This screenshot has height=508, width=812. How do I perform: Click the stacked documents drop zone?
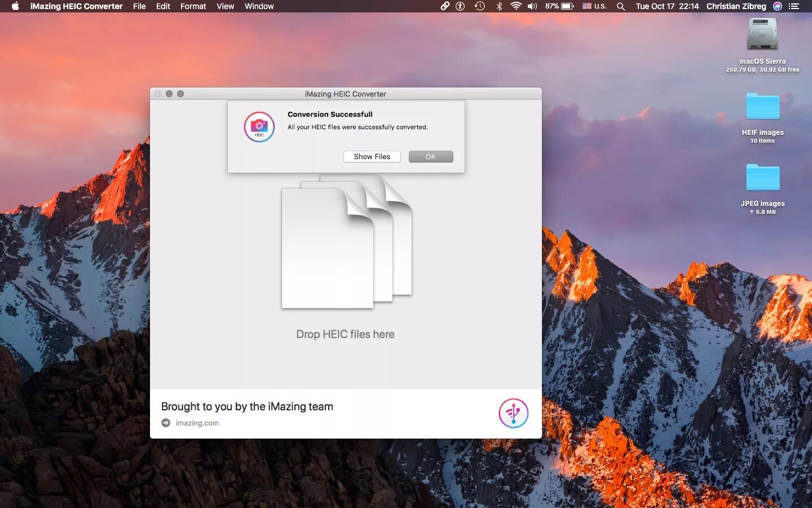pyautogui.click(x=347, y=241)
